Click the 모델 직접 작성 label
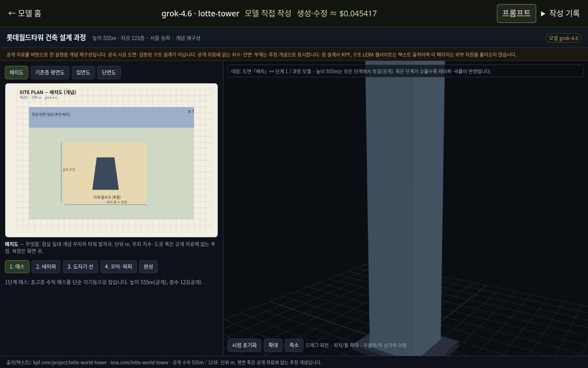This screenshot has width=588, height=368. pyautogui.click(x=268, y=13)
